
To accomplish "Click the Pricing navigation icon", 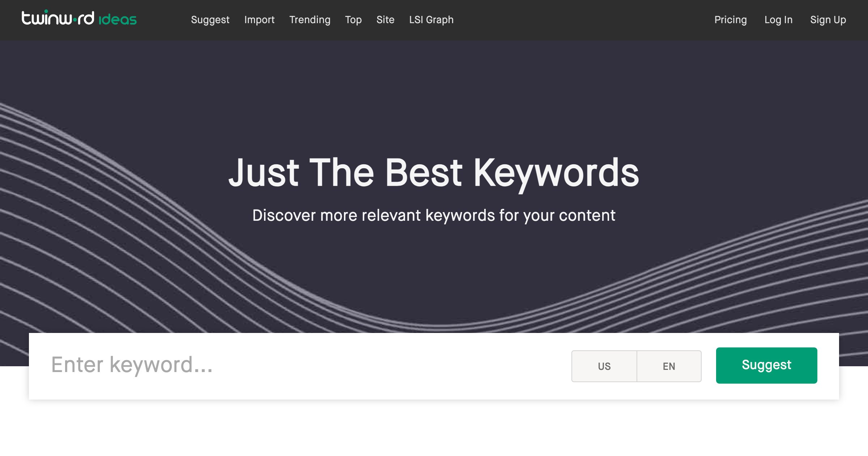I will tap(729, 20).
